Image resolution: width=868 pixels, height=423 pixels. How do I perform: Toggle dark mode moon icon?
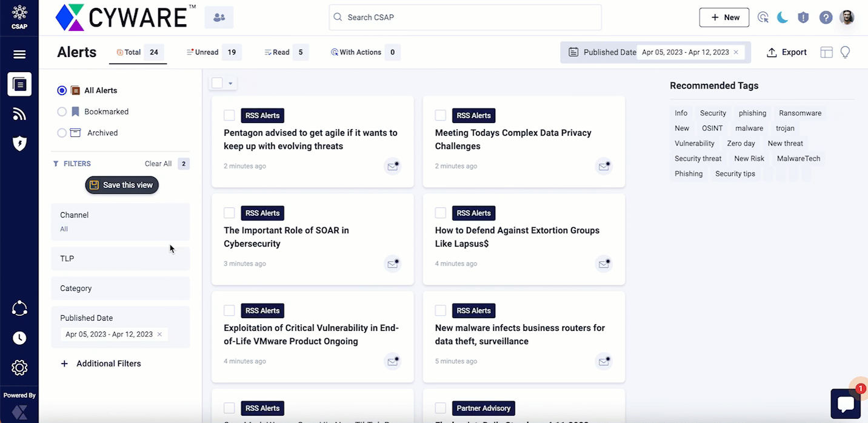[x=783, y=18]
